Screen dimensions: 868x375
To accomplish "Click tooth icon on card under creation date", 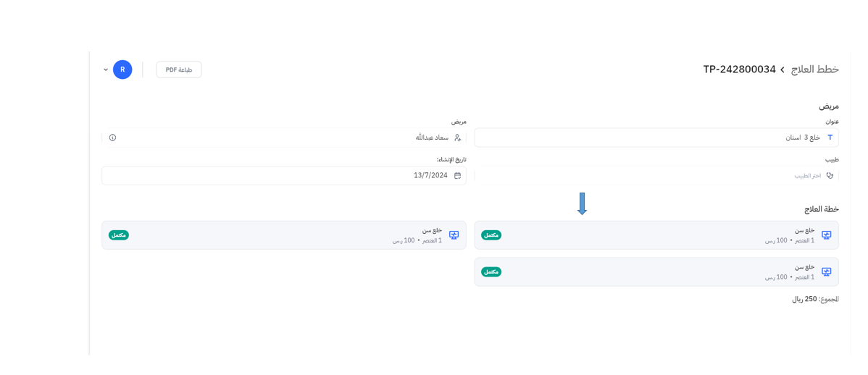I will pyautogui.click(x=454, y=235).
